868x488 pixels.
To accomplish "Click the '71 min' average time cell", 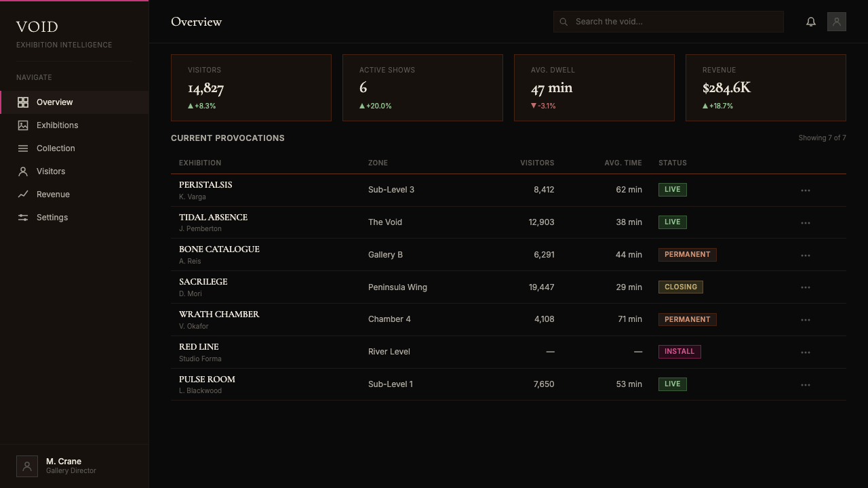I will 630,319.
